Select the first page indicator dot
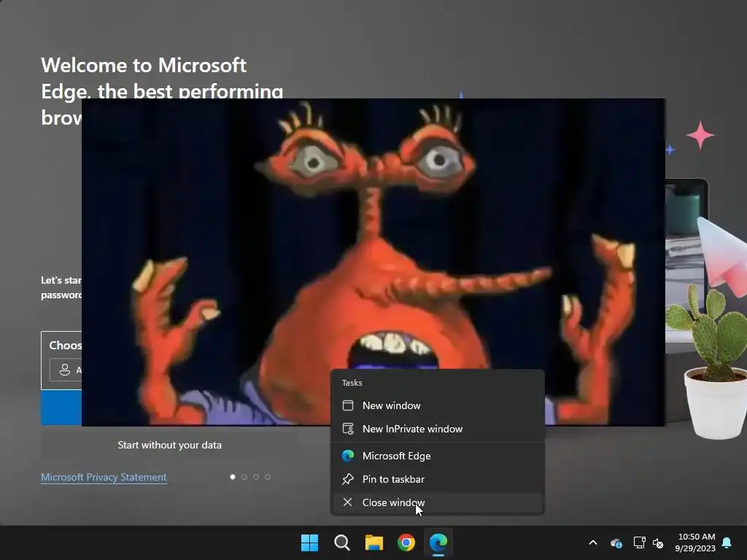Image resolution: width=747 pixels, height=560 pixels. tap(233, 477)
